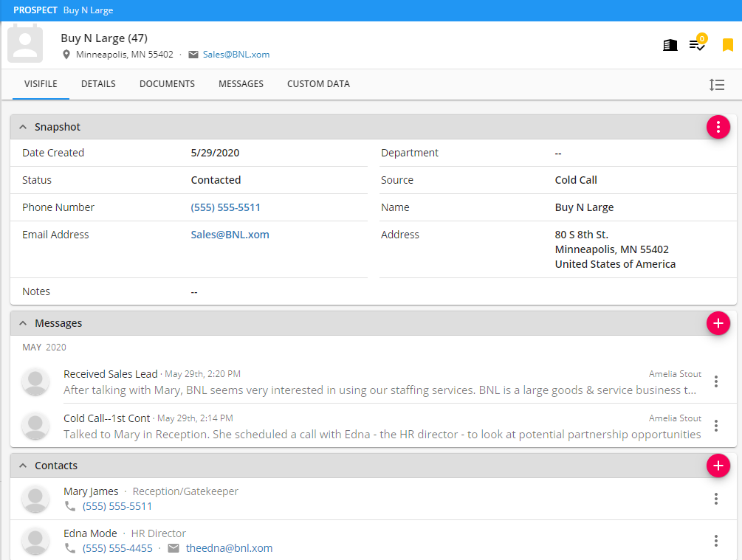This screenshot has height=560, width=742.
Task: Collapse the Contacts section
Action: (x=23, y=466)
